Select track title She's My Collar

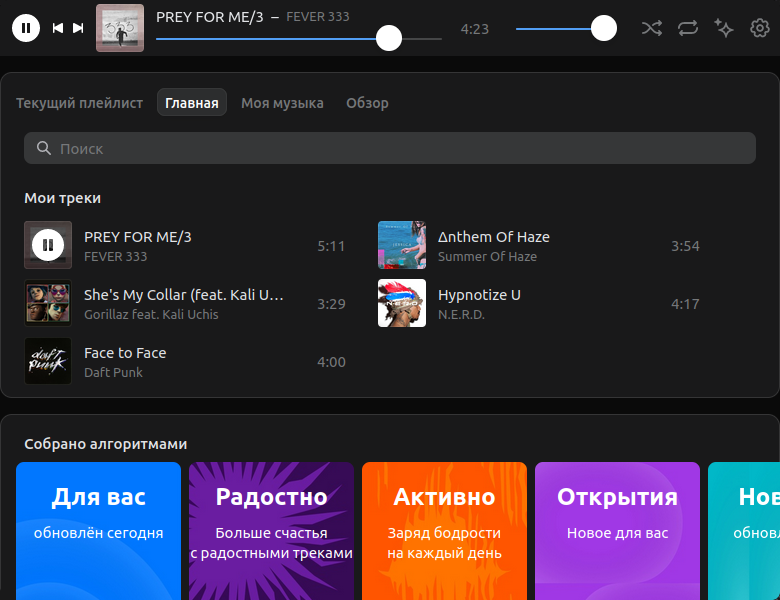tap(184, 295)
